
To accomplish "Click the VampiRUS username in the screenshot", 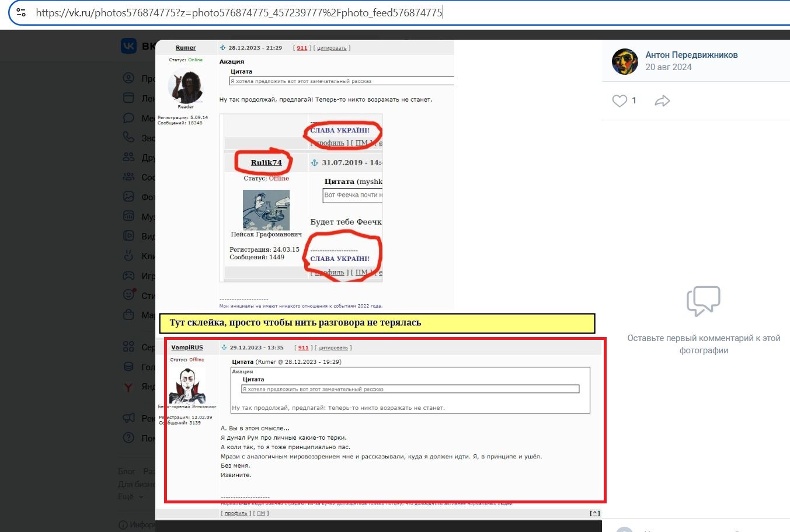I will [x=187, y=347].
